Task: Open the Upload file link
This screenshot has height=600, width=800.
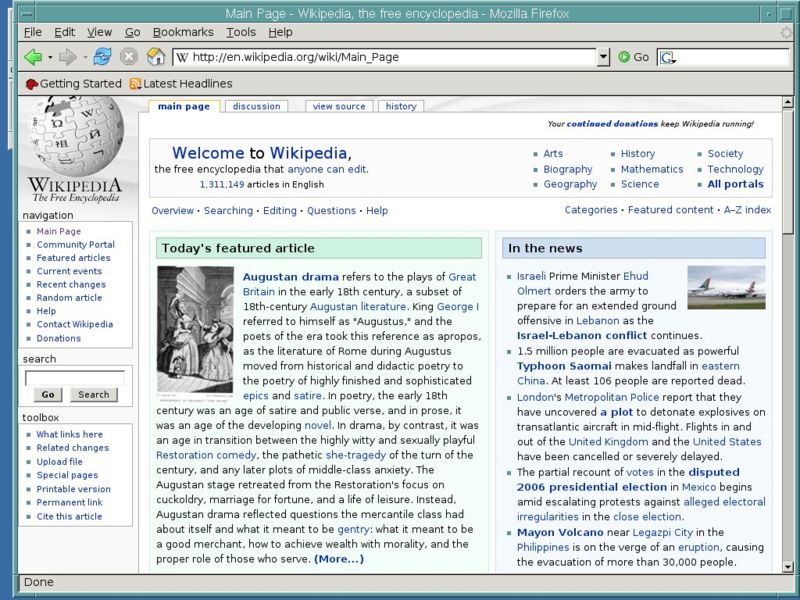Action: click(59, 461)
